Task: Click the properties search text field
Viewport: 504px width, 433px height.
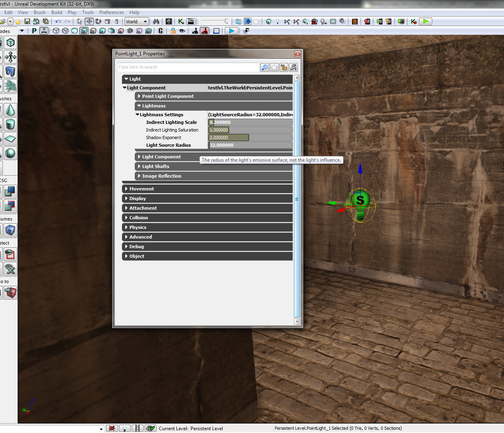Action: coord(188,67)
